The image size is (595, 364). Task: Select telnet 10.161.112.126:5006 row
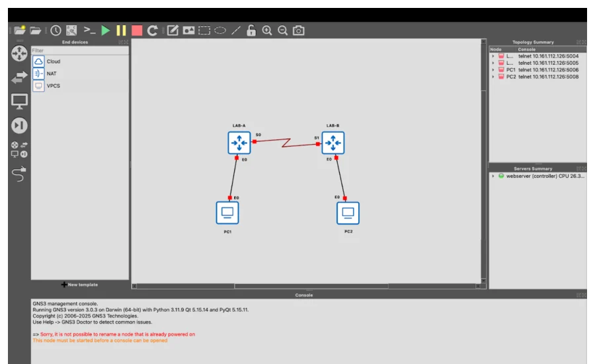(548, 70)
